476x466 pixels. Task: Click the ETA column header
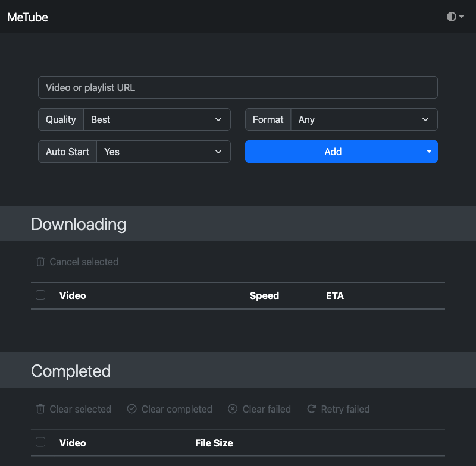click(335, 295)
